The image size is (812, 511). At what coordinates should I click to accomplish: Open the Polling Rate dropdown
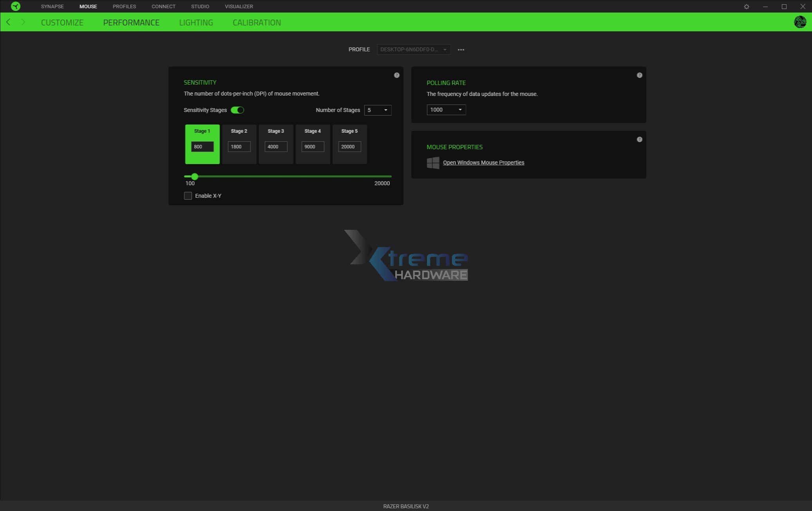point(446,110)
